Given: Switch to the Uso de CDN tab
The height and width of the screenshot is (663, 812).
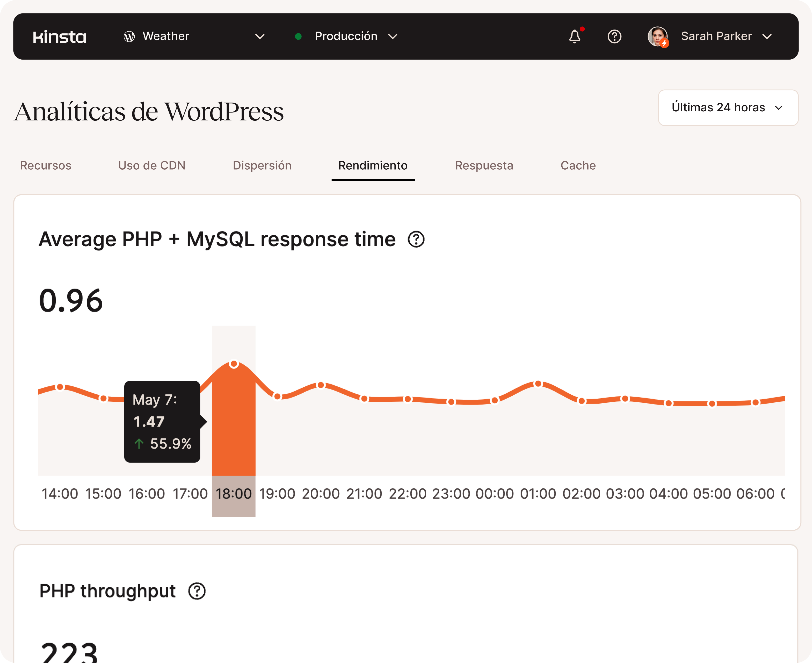Looking at the screenshot, I should coord(151,165).
